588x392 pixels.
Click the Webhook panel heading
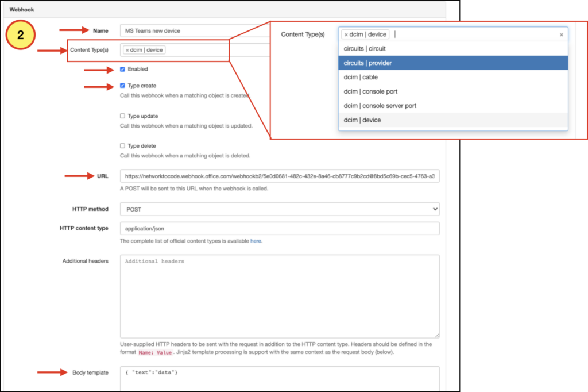(x=22, y=10)
